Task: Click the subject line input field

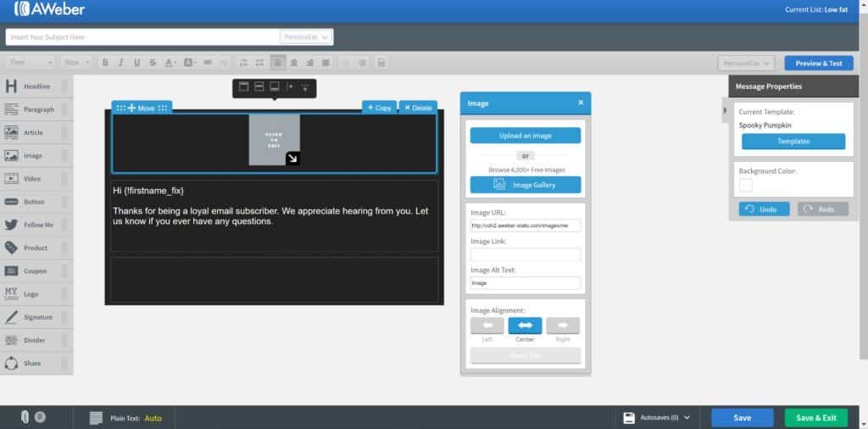Action: 142,37
